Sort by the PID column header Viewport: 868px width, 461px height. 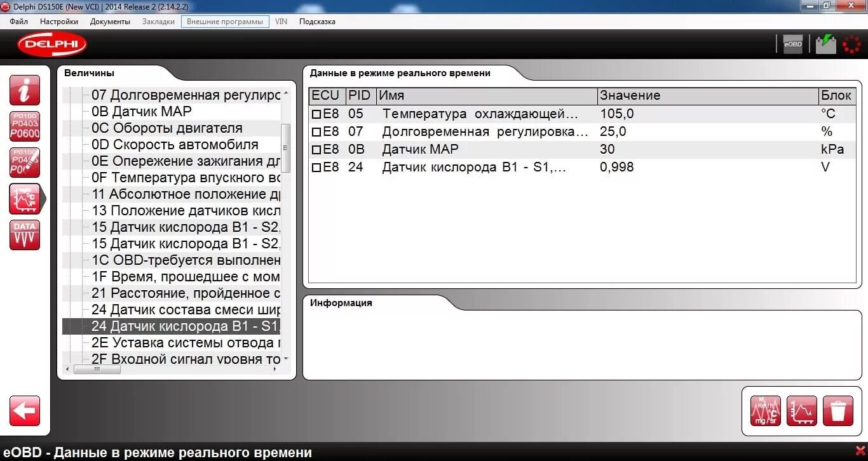361,96
